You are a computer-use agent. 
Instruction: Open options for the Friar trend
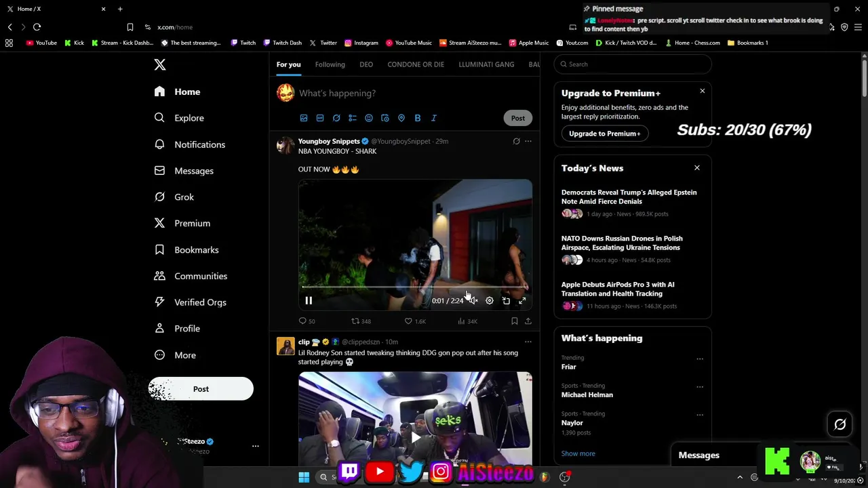click(x=700, y=359)
